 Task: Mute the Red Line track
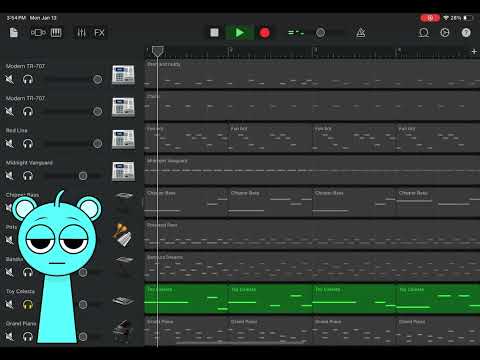point(10,144)
